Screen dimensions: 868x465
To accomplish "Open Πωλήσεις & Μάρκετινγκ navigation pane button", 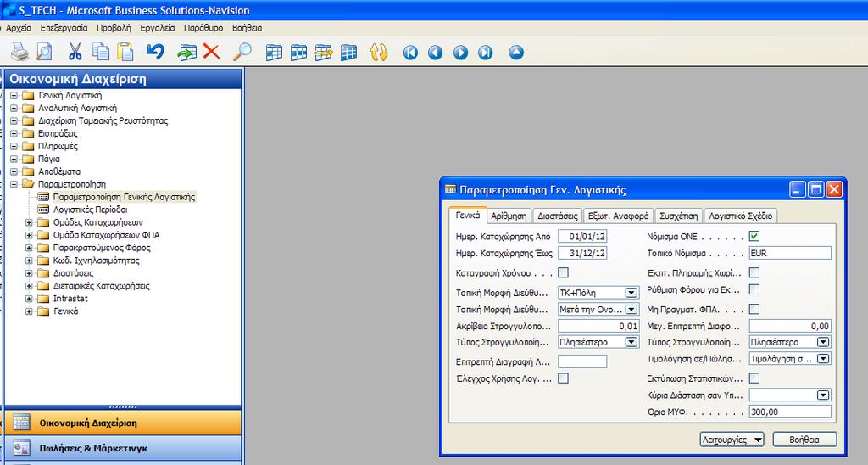I will point(123,448).
